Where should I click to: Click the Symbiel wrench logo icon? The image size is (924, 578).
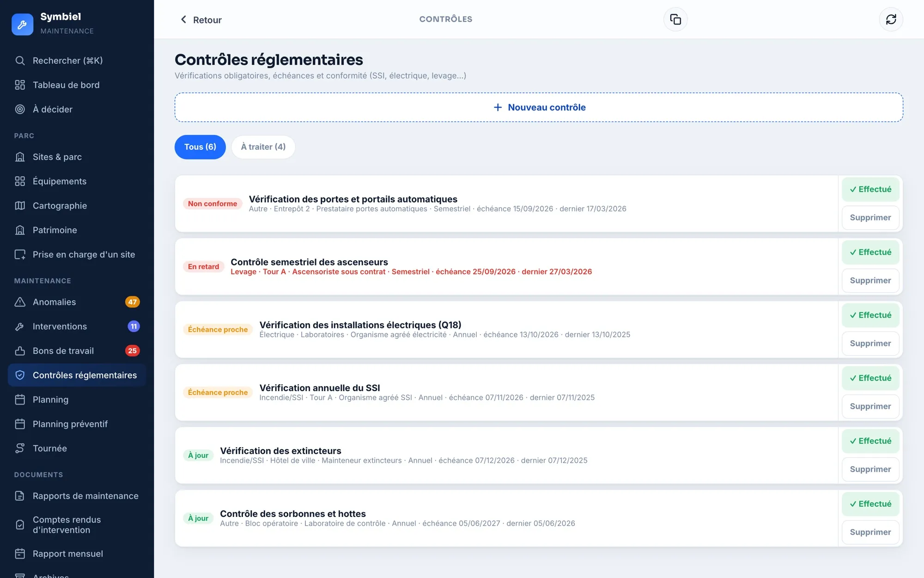pyautogui.click(x=22, y=24)
